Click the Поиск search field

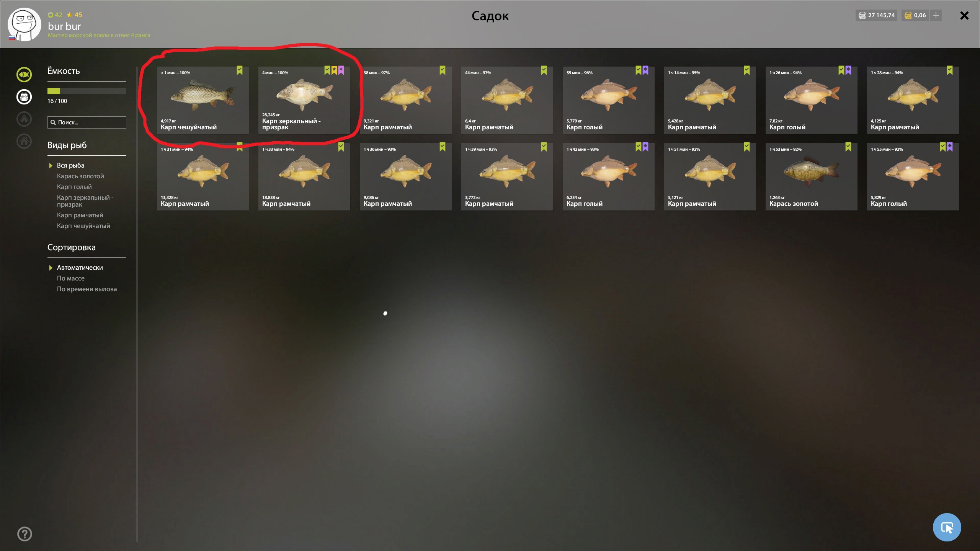pos(87,122)
